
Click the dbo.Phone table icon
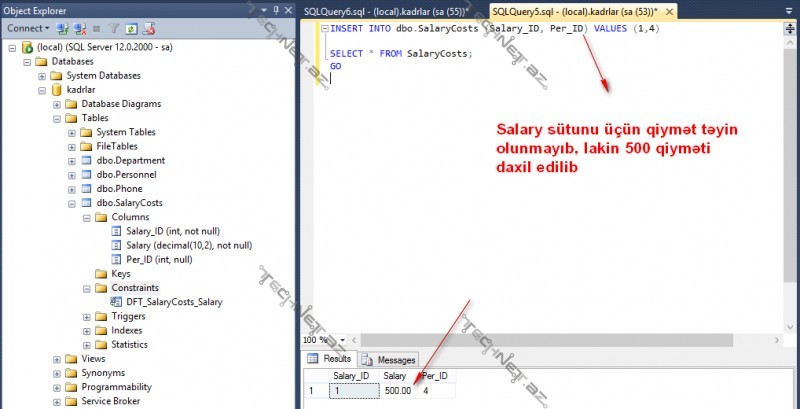click(86, 189)
